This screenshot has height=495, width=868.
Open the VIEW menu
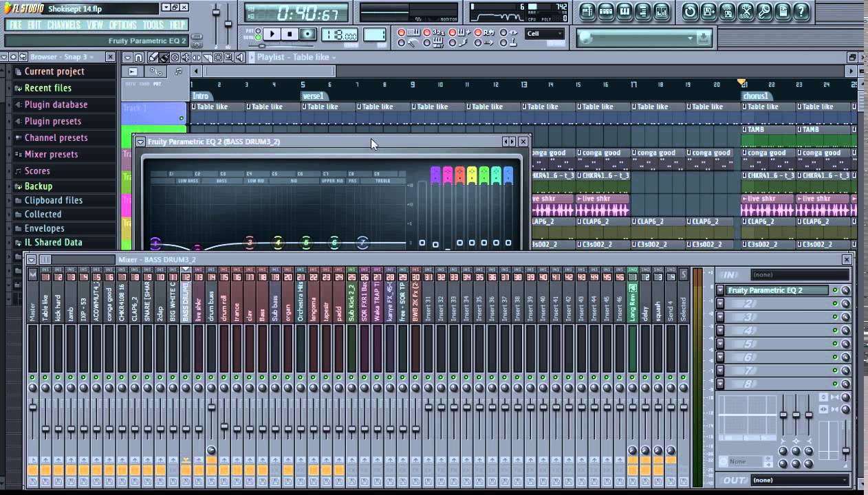click(x=95, y=25)
